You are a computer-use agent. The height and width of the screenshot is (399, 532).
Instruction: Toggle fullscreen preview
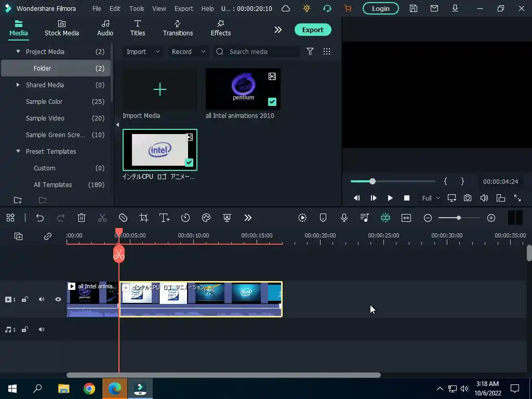tap(517, 198)
